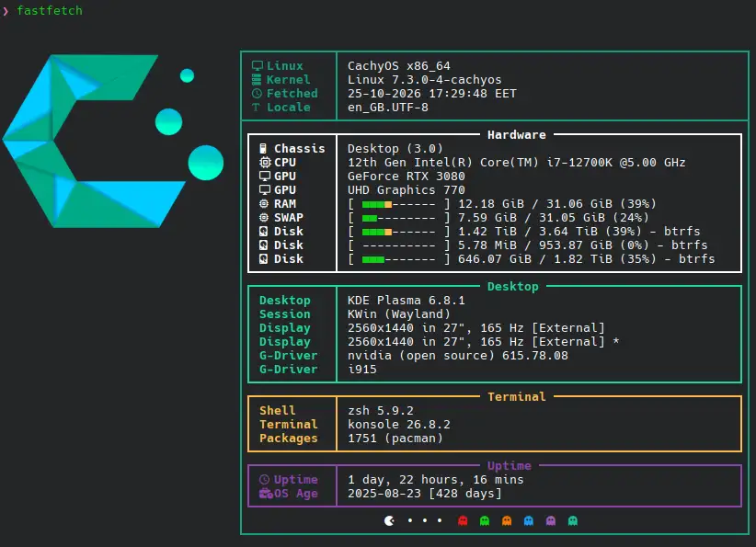
Task: Select the 'nvidia (open source) 615.78.08' driver text
Action: [458, 356]
